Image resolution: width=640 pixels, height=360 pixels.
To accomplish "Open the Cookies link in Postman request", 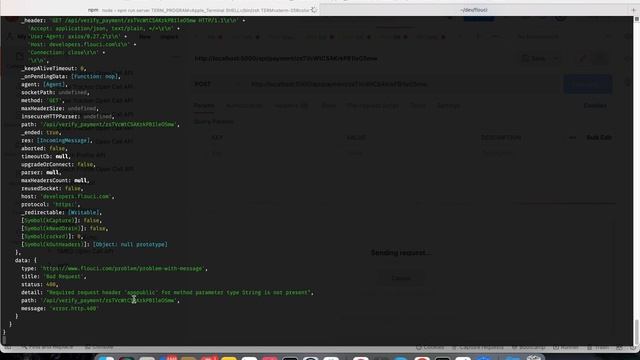I will pyautogui.click(x=595, y=106).
